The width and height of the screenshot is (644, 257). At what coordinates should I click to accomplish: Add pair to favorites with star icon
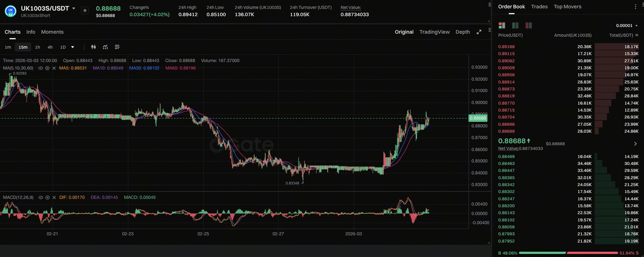pyautogui.click(x=85, y=10)
